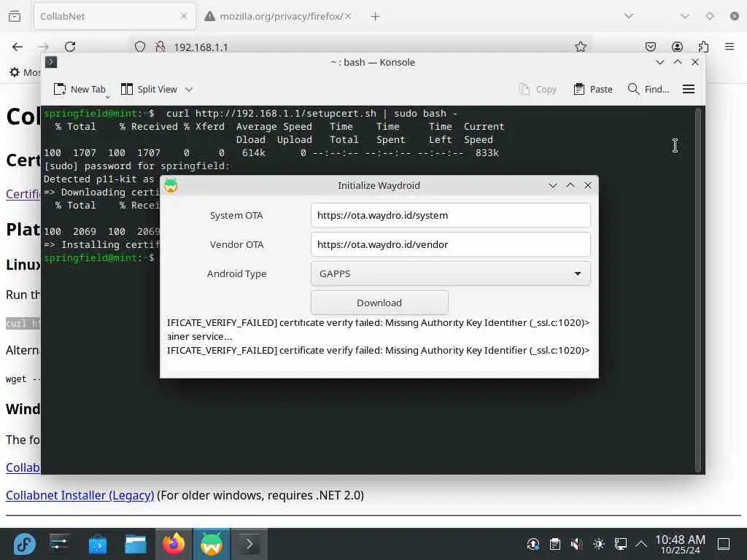Click the updates tray icon
Screen dimensions: 747x560
coord(533,544)
